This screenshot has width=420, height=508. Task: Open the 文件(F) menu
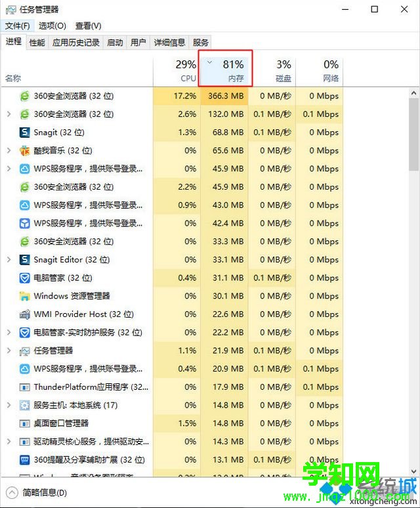coord(17,26)
